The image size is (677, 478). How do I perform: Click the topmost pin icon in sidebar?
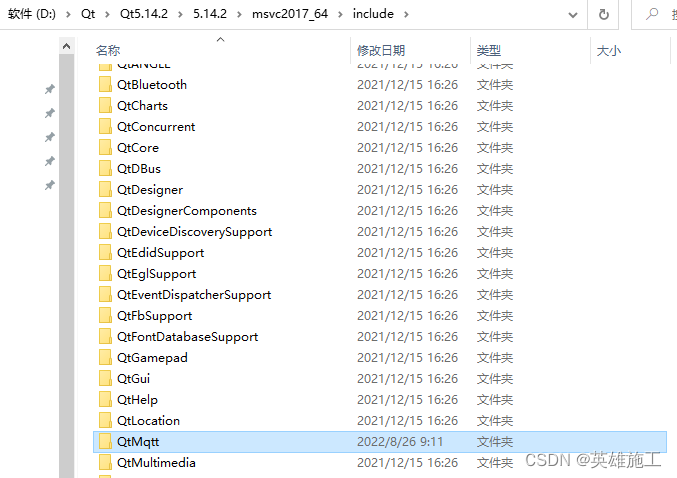click(x=50, y=89)
